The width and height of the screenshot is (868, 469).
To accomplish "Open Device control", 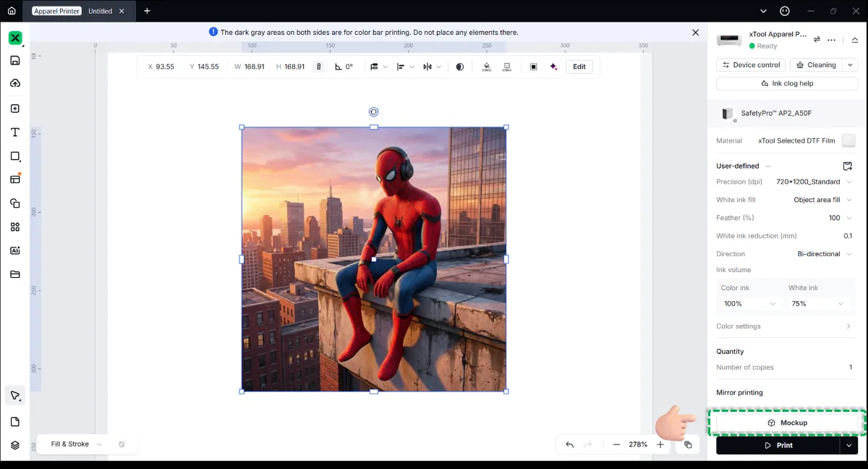I will pyautogui.click(x=750, y=65).
